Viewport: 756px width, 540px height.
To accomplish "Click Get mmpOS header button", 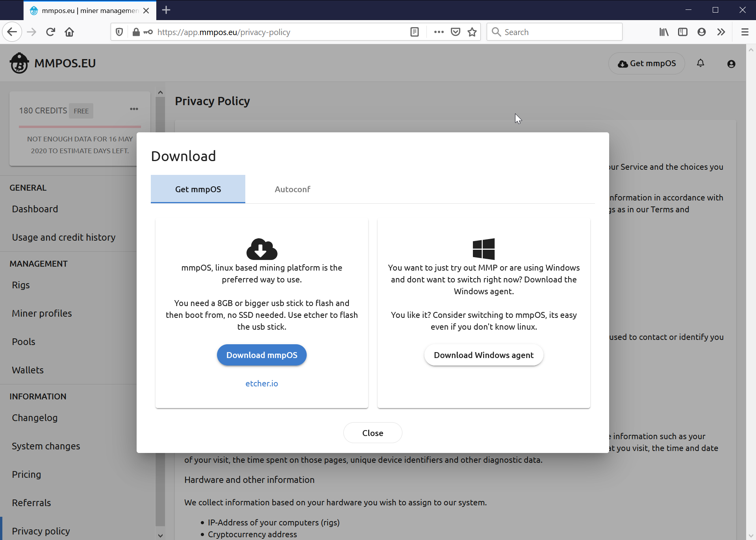I will 647,63.
